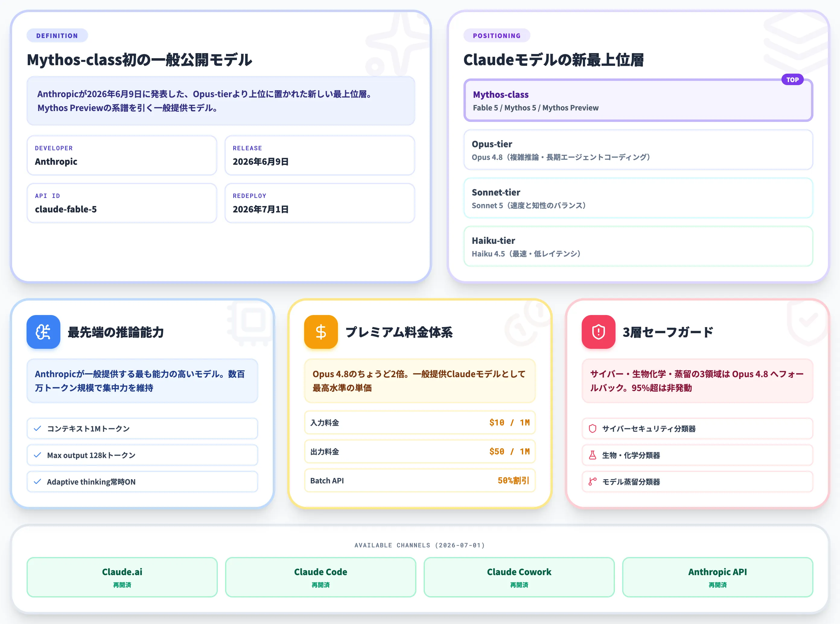Click the blue brain reasoning icon
This screenshot has height=624, width=840.
pos(43,332)
